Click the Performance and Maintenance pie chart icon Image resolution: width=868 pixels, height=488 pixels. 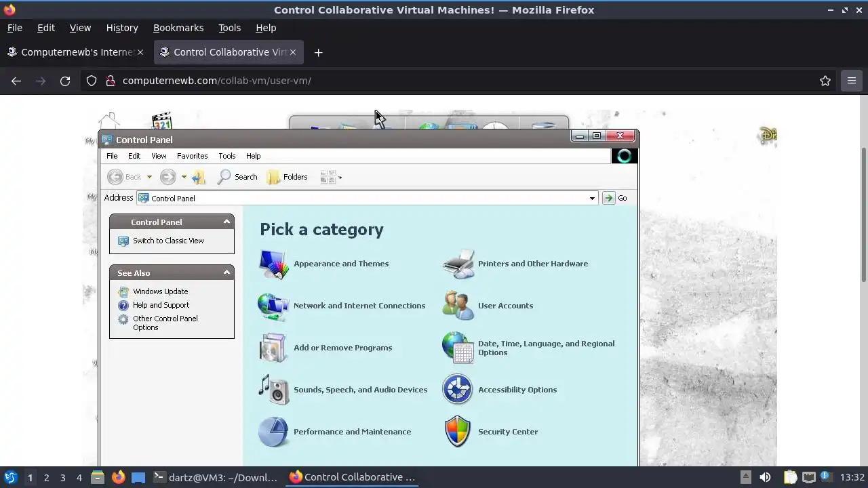[273, 432]
